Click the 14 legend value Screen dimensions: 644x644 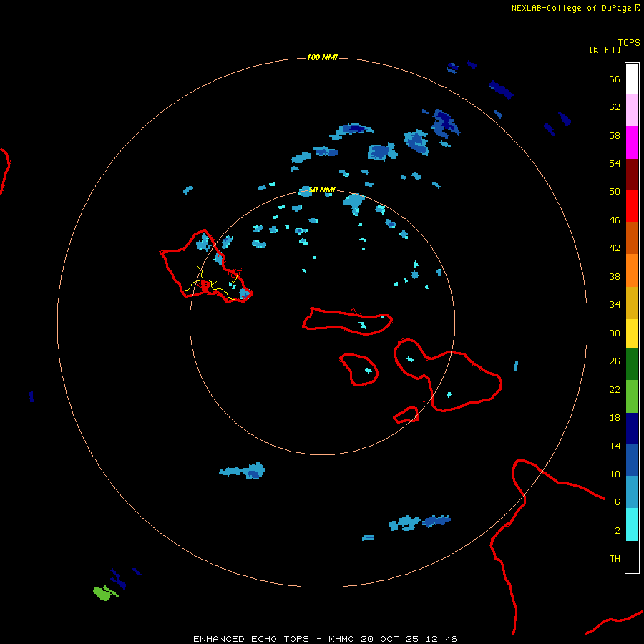pos(615,446)
